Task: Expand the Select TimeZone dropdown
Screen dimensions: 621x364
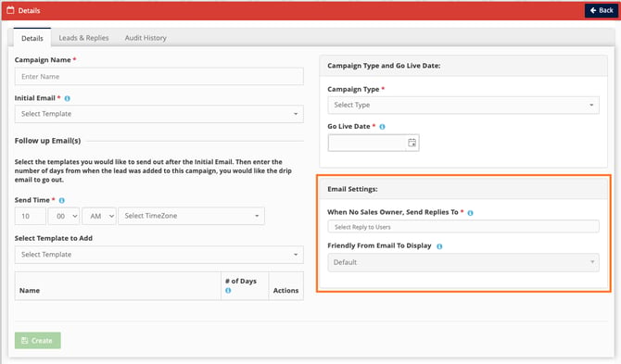Action: click(191, 216)
